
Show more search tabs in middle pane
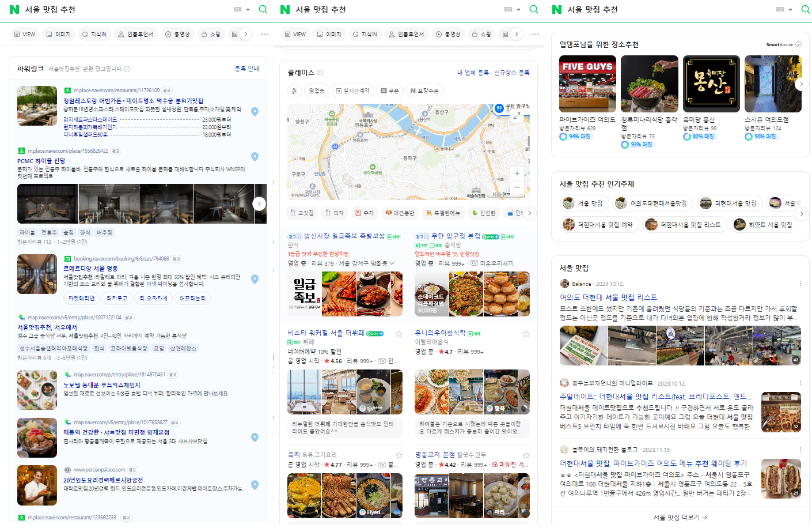click(x=517, y=34)
